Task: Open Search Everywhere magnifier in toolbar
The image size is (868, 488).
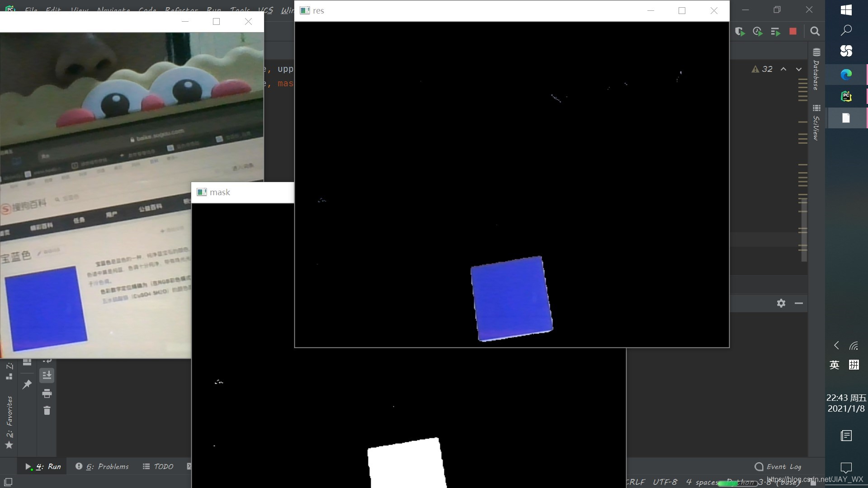Action: click(x=815, y=31)
